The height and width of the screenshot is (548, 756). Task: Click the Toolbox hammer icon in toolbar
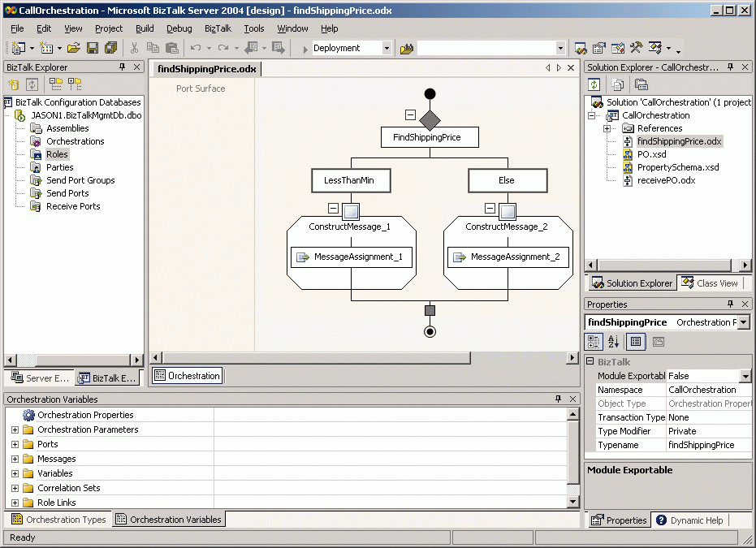point(637,49)
